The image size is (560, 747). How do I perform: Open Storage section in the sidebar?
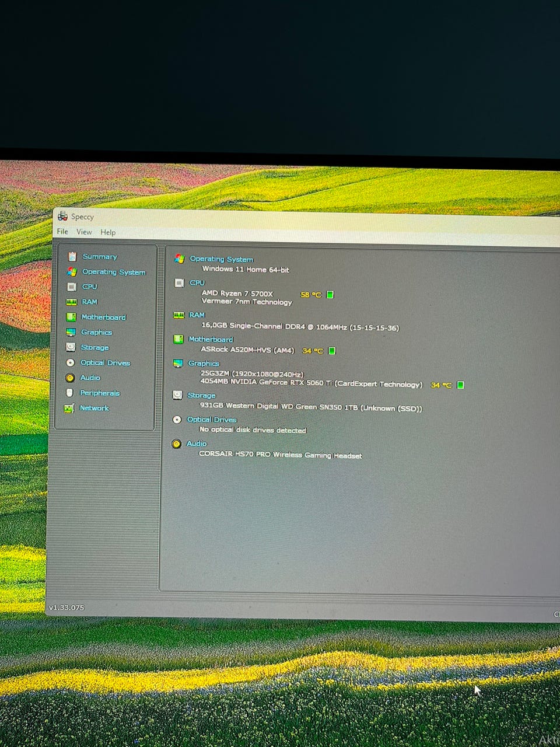(x=94, y=347)
